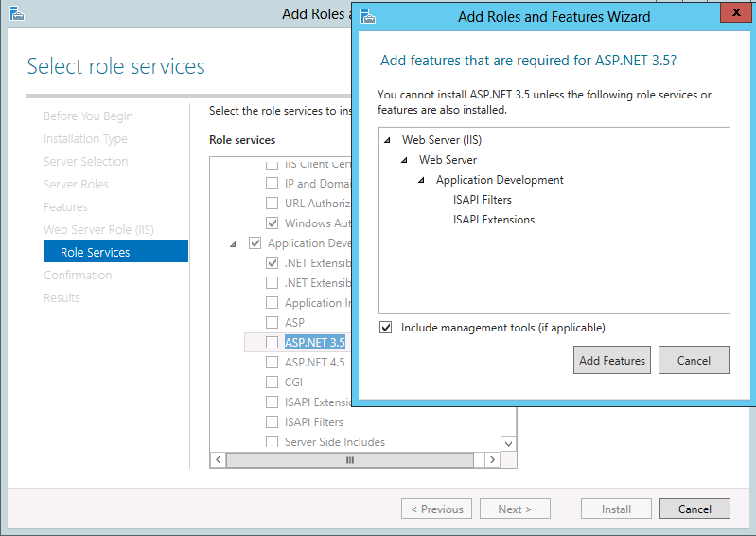The height and width of the screenshot is (536, 756).
Task: Uncheck Windows Authentication checkbox
Action: coord(272,223)
